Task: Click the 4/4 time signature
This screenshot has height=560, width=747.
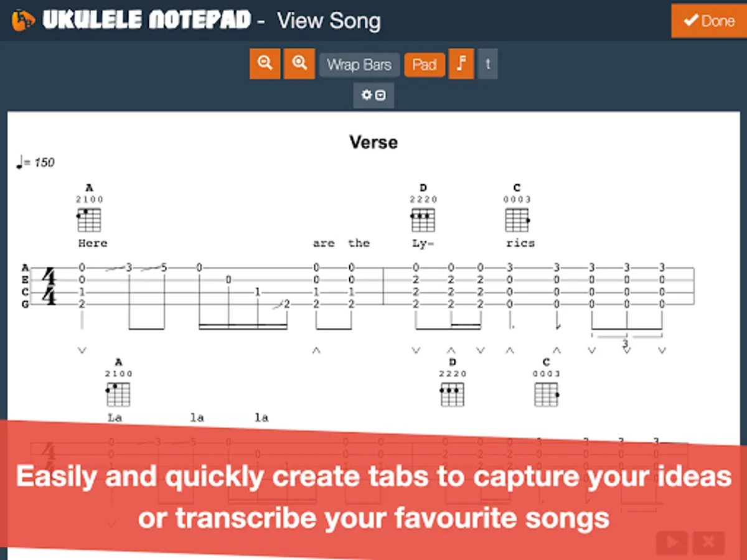Action: 48,286
